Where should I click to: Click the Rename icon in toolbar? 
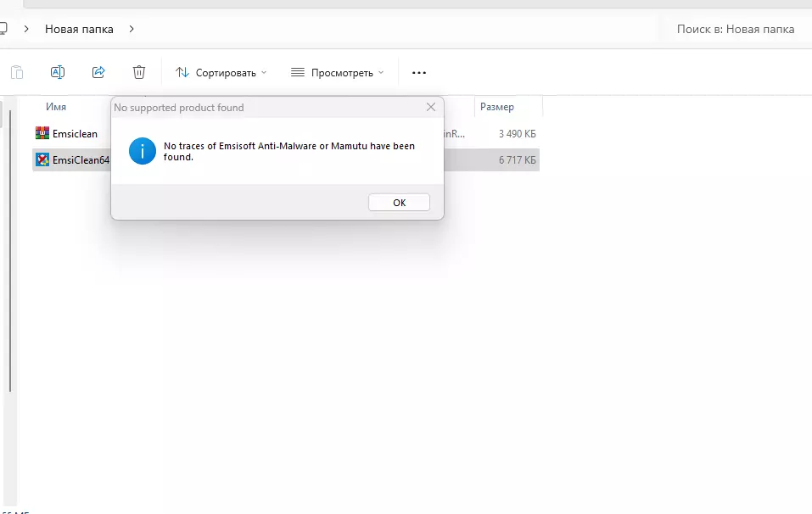[58, 72]
